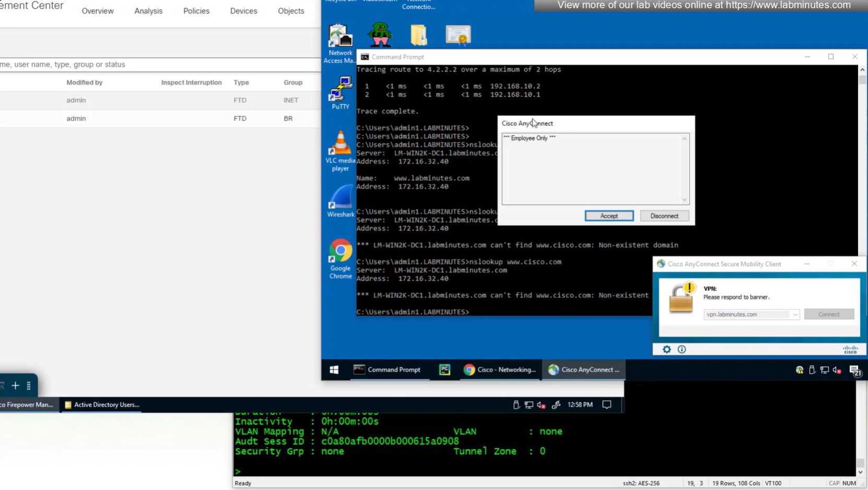Open Active Directory Users taskbar item
The width and height of the screenshot is (868, 490).
click(x=101, y=405)
